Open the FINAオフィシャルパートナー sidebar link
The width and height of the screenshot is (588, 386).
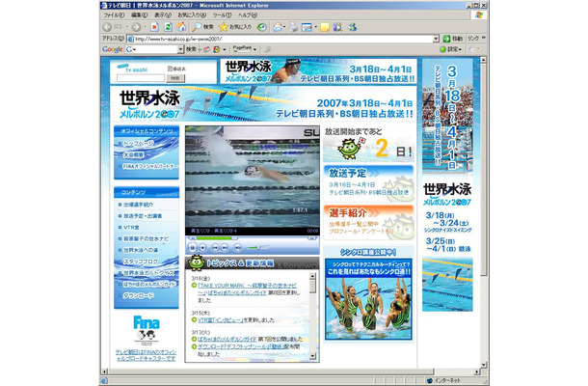(x=150, y=166)
